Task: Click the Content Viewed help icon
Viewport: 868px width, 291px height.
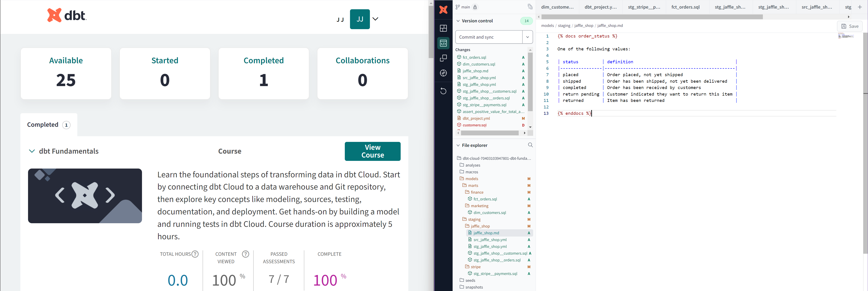Action: [246, 254]
